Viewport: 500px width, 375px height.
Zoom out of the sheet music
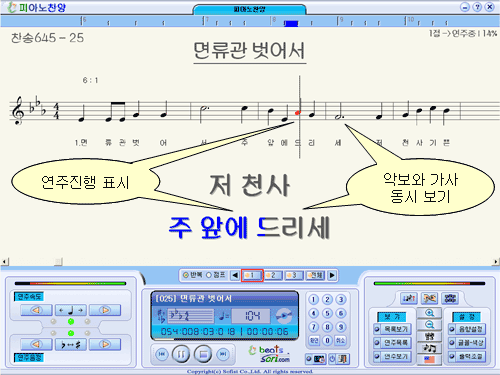430,325
